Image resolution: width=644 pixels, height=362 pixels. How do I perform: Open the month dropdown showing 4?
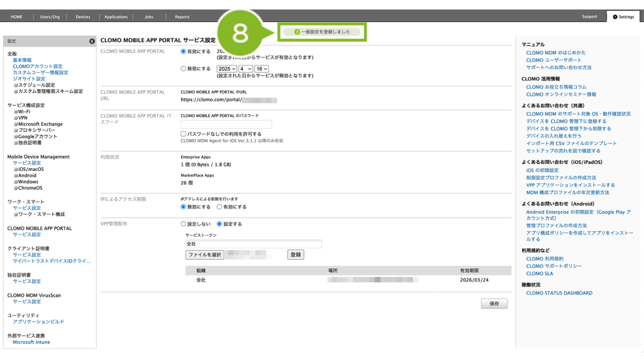(x=246, y=69)
